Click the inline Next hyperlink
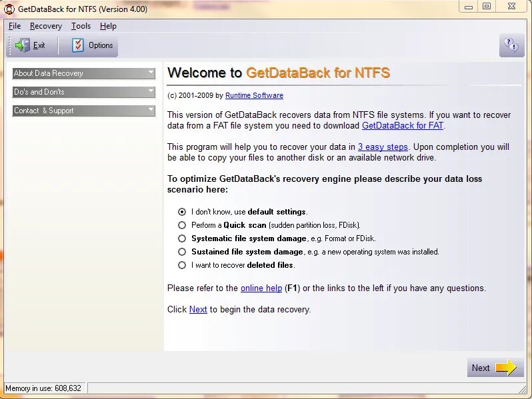 pyautogui.click(x=198, y=310)
